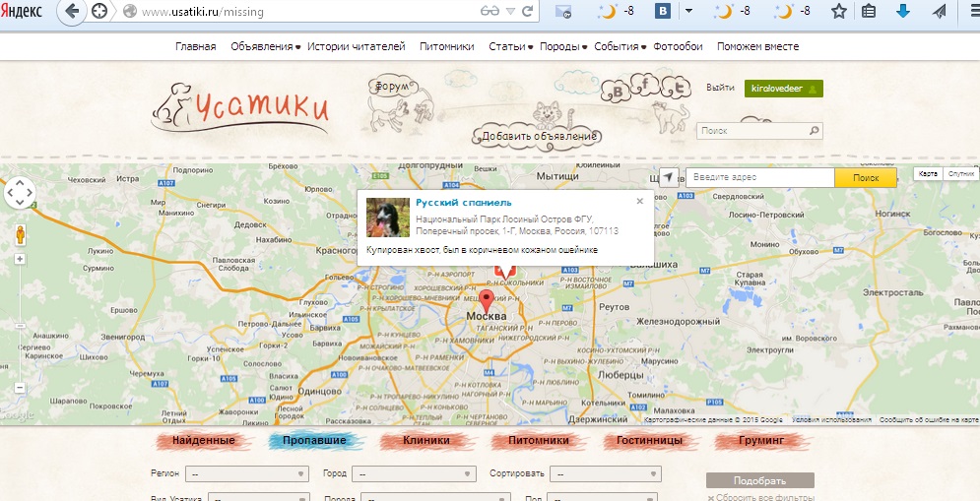Image resolution: width=980 pixels, height=501 pixels.
Task: Click the browser back arrow button
Action: pyautogui.click(x=72, y=12)
